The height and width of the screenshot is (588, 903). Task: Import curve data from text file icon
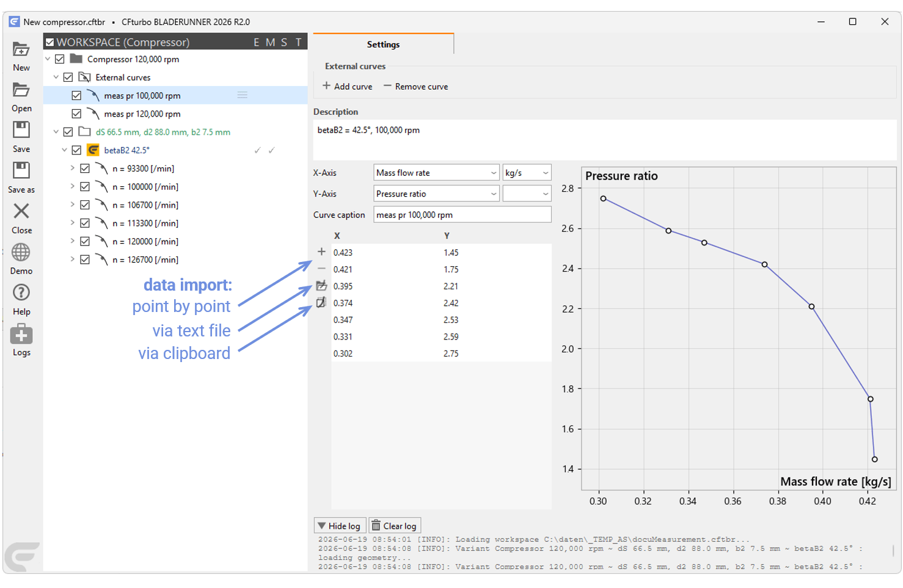click(x=321, y=286)
